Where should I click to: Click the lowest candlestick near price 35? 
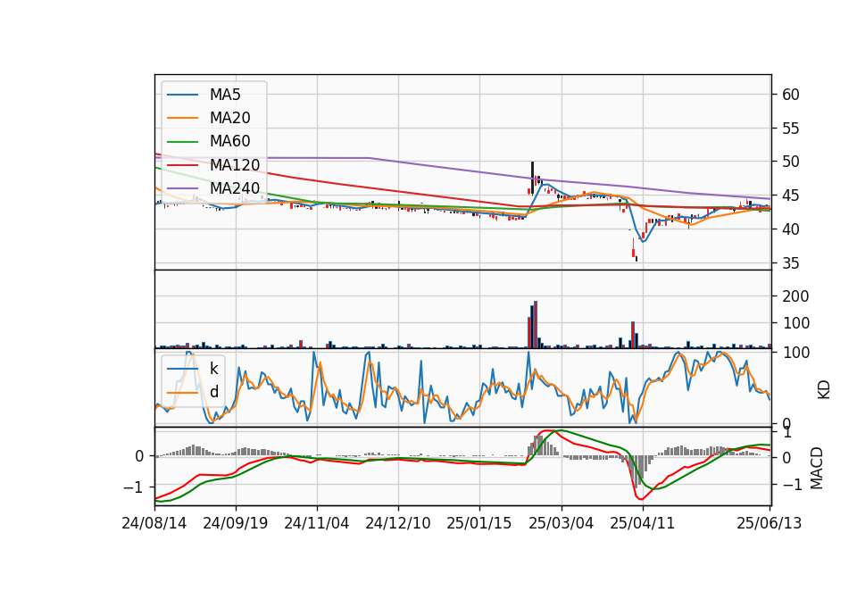coord(637,259)
